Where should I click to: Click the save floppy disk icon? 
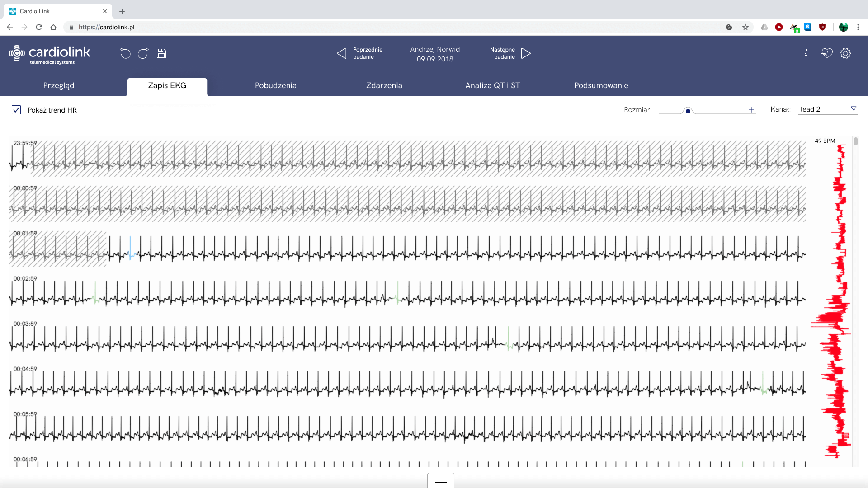click(161, 53)
